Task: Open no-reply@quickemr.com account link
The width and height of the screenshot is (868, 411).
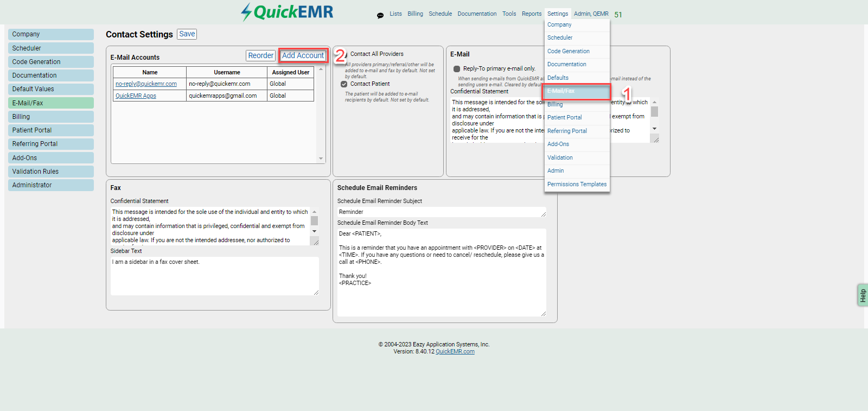Action: [x=146, y=84]
